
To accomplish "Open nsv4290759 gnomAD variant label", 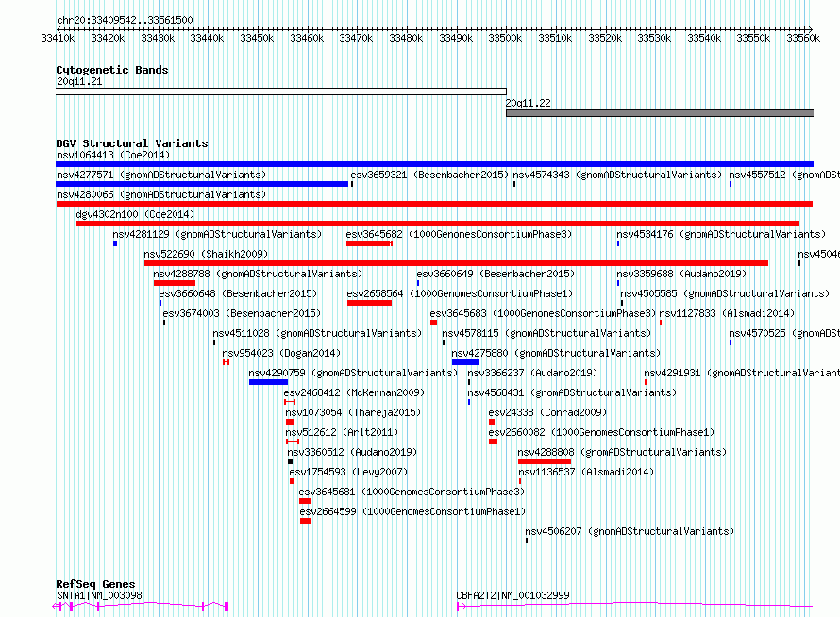I will tap(353, 374).
